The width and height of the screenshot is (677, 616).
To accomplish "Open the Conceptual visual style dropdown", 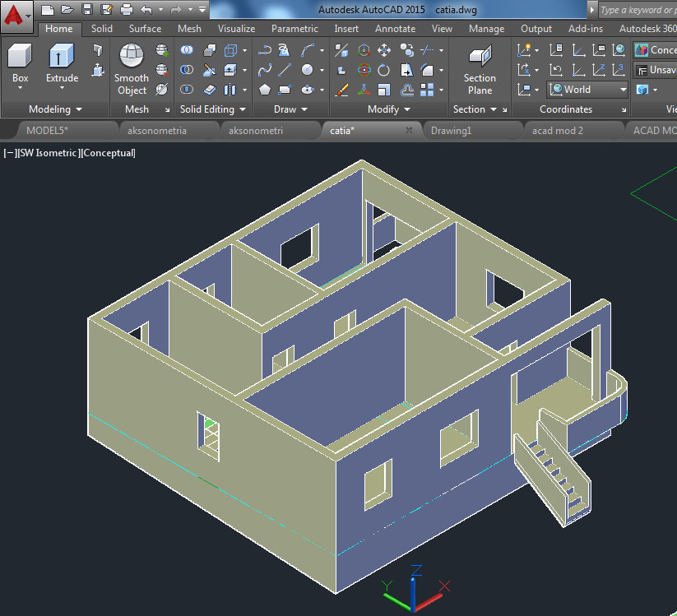I will tap(655, 50).
